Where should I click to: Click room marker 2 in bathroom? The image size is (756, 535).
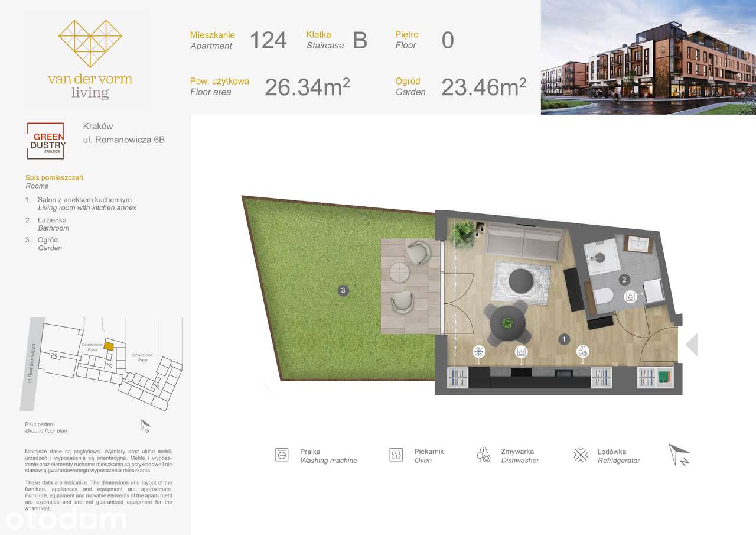(x=624, y=280)
